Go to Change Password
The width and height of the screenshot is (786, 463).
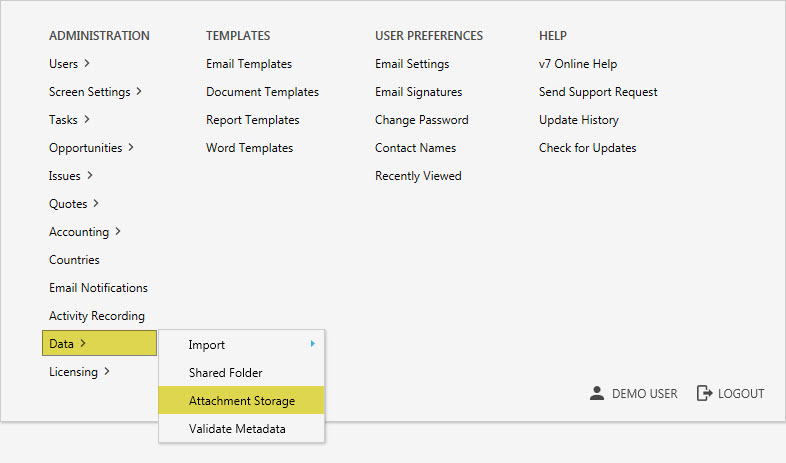coord(421,120)
